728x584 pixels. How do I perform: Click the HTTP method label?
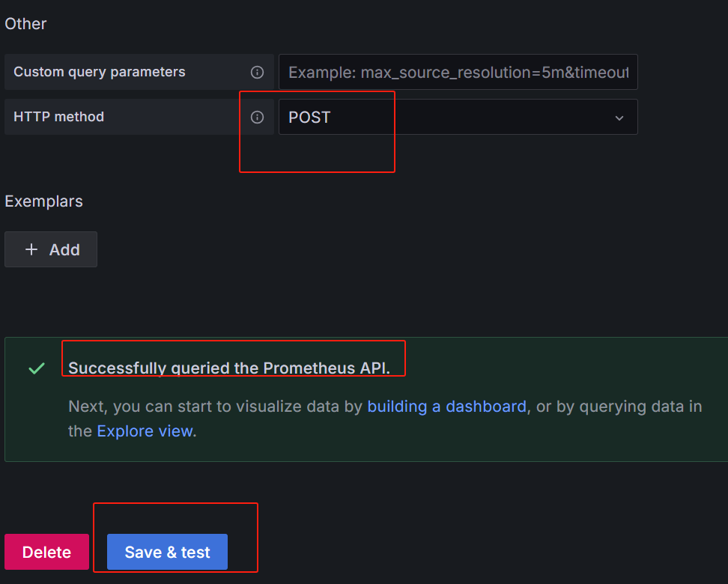point(59,117)
